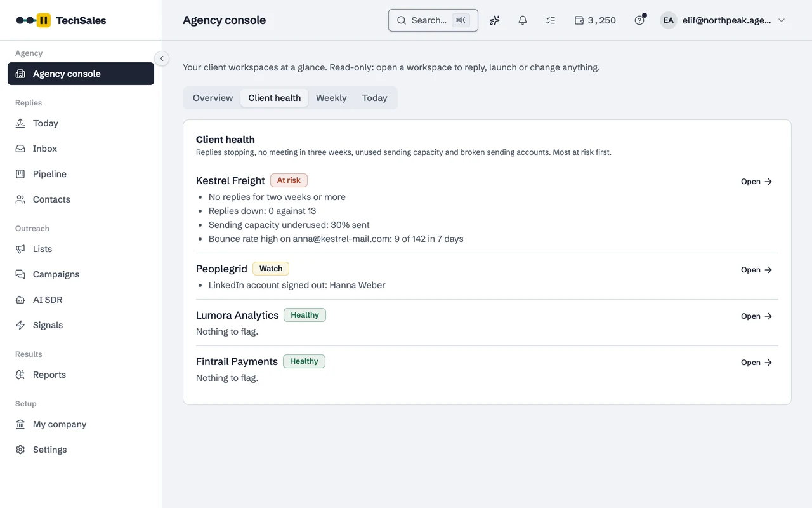Viewport: 812px width, 508px height.
Task: Click the Signals lightning icon
Action: tap(20, 325)
